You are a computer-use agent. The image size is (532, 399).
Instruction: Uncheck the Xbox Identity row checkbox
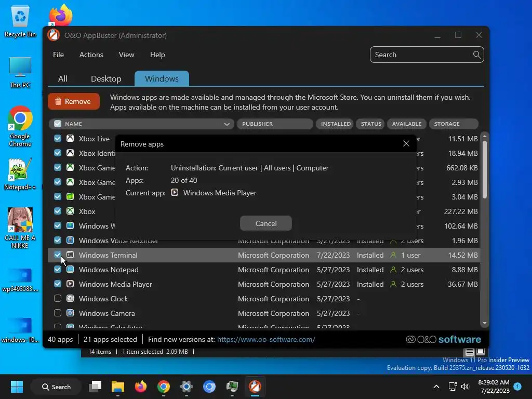coord(58,153)
